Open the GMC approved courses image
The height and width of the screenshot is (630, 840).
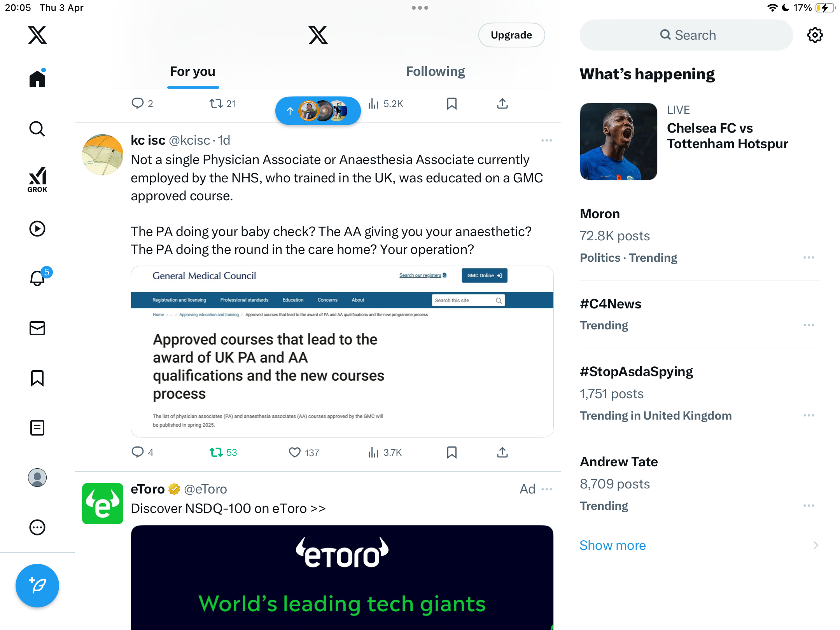(x=342, y=352)
